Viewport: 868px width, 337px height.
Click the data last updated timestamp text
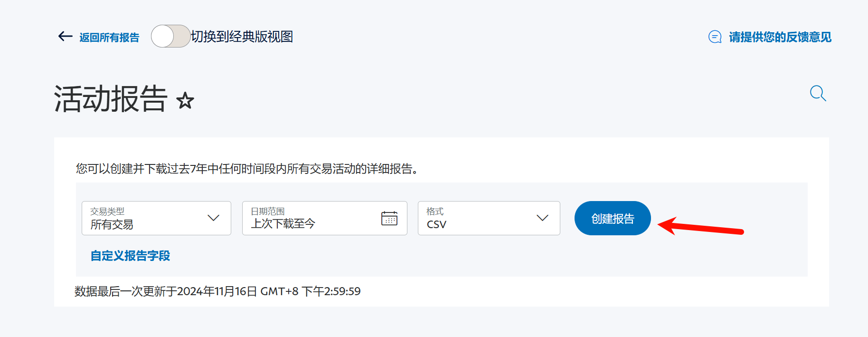click(x=217, y=291)
